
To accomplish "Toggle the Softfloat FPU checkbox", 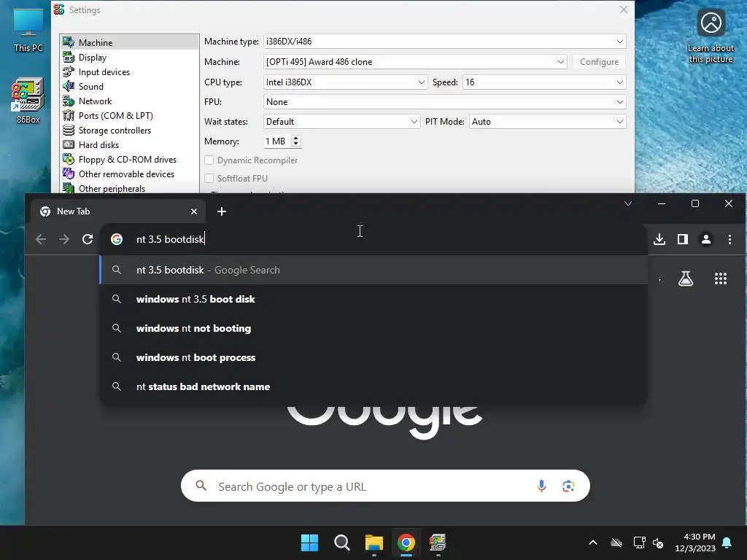I will tap(209, 178).
